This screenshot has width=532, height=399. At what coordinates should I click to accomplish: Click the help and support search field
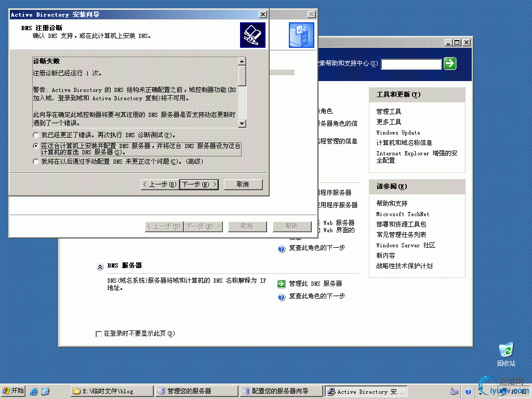[x=411, y=64]
